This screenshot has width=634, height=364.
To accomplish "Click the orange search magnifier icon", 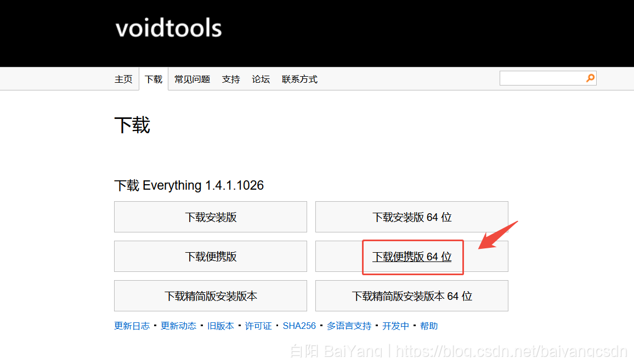I will [590, 78].
